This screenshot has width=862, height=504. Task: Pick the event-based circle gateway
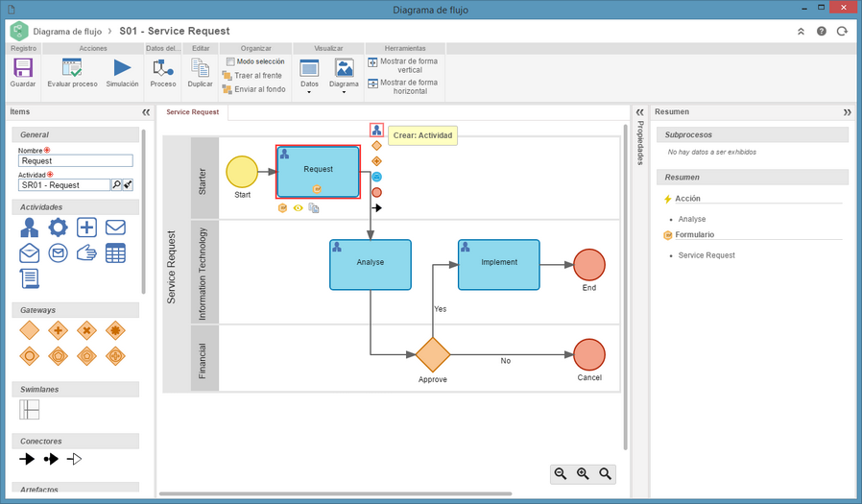29,356
